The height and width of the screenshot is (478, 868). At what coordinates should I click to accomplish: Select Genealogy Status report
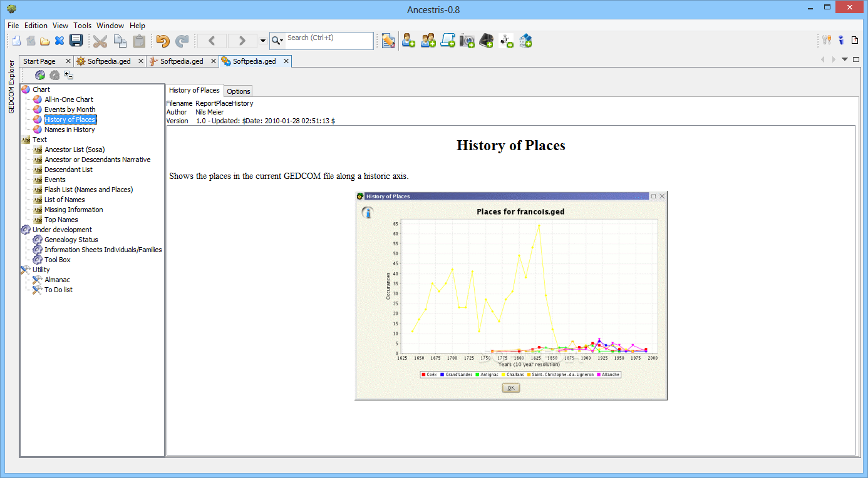point(71,240)
